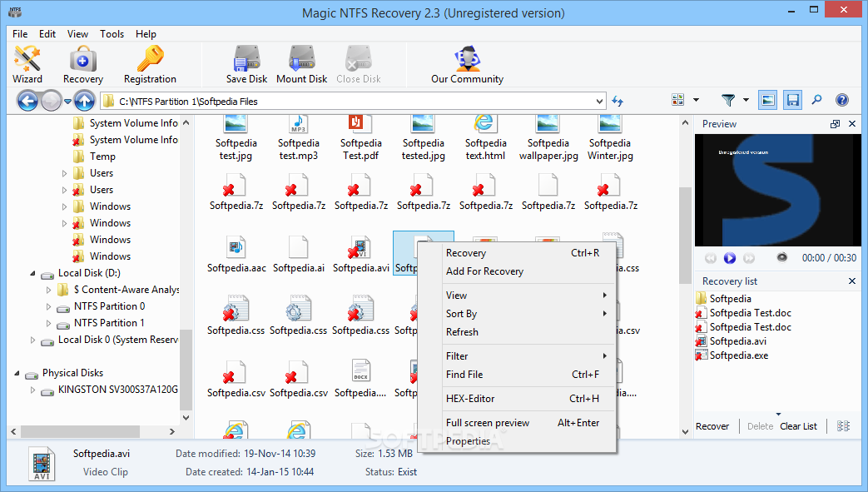Open the address path dropdown

599,102
